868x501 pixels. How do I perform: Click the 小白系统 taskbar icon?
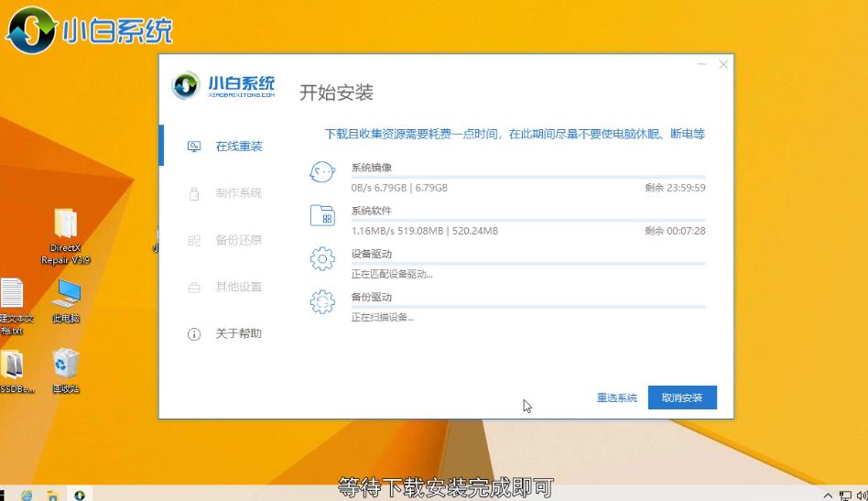click(x=80, y=495)
